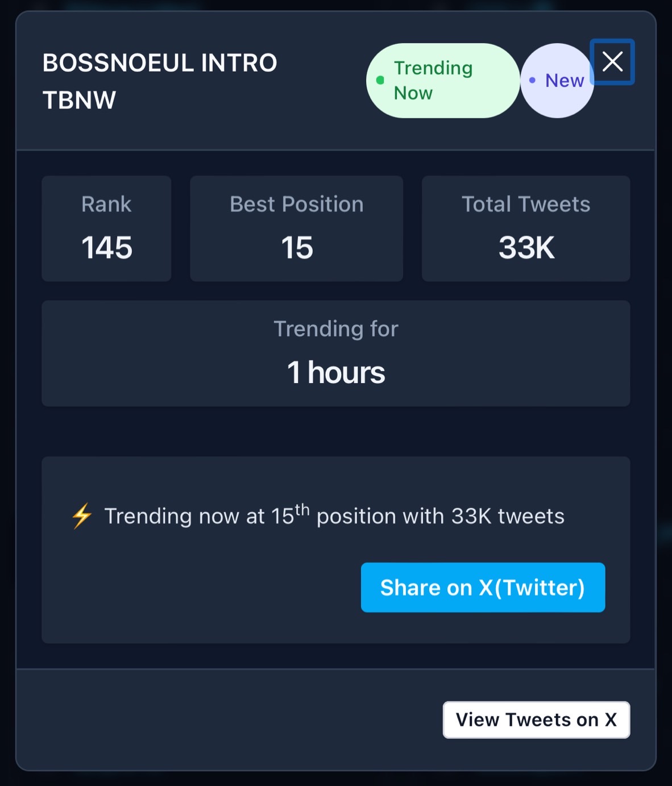The height and width of the screenshot is (786, 672).
Task: Click the Best Position label
Action: point(296,204)
